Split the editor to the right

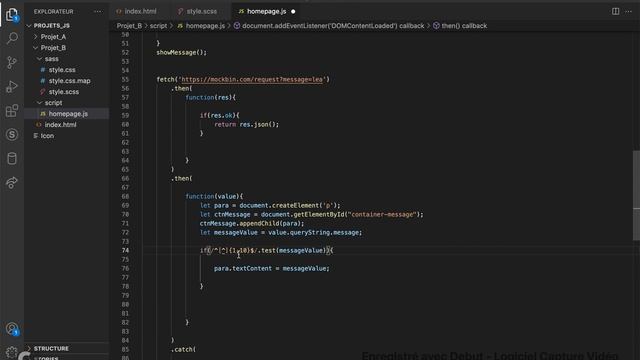615,11
